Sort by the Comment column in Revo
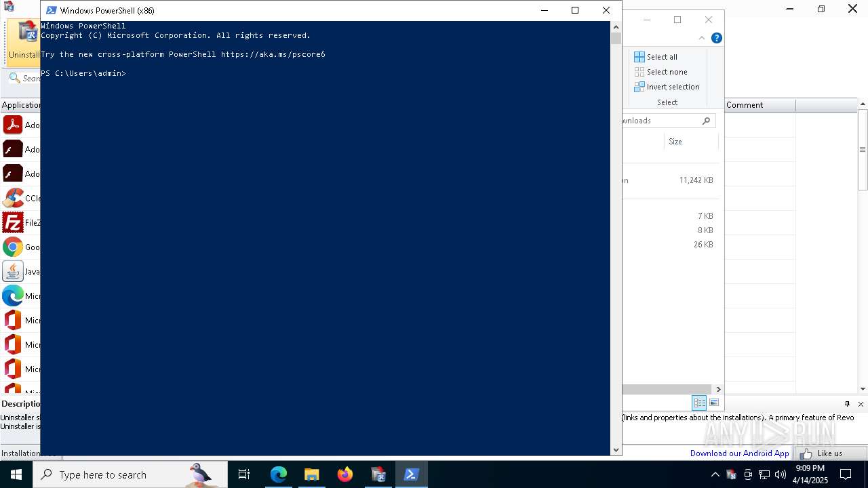868x488 pixels. [x=759, y=105]
